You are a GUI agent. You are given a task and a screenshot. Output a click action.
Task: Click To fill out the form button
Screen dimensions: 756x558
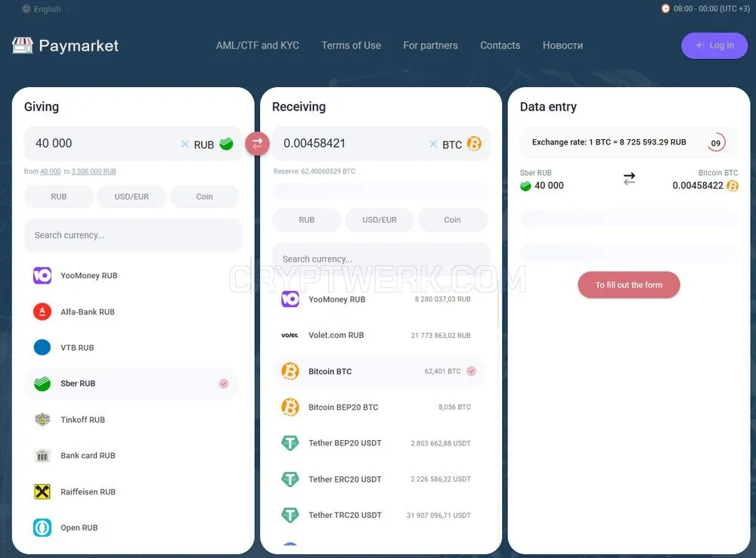coord(629,285)
